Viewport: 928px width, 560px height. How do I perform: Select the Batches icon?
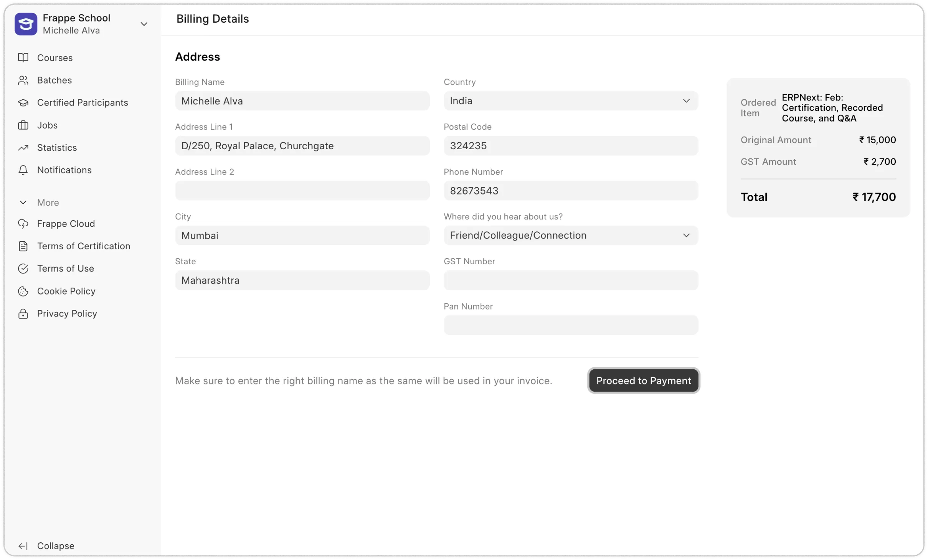coord(23,80)
